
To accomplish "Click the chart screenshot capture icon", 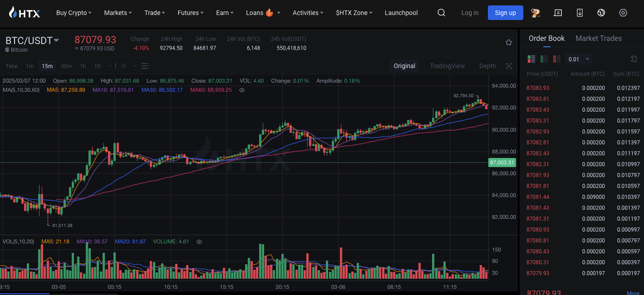I will 509,66.
